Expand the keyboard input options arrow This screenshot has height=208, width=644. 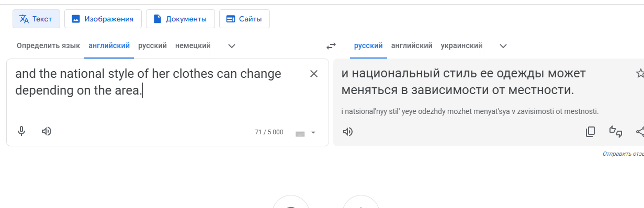313,133
